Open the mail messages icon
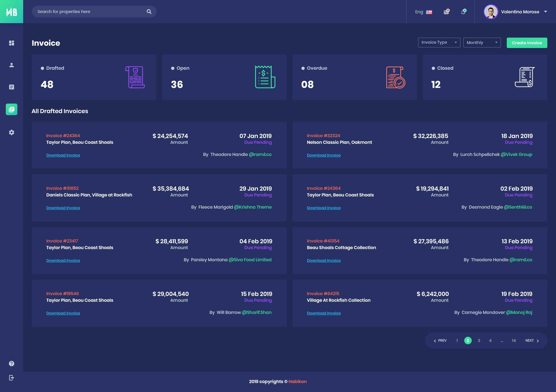556x392 pixels. [446, 12]
